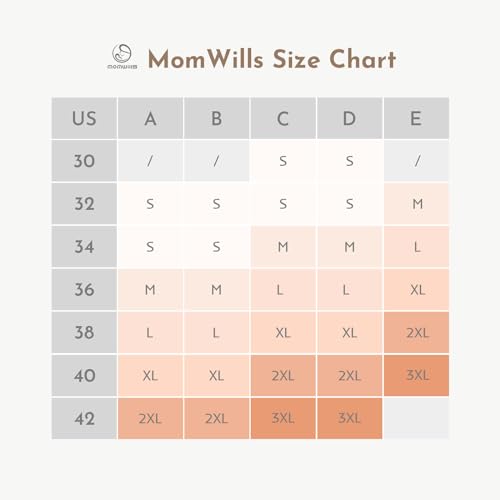This screenshot has width=500, height=500.
Task: Click the MomWills Size Chart title
Action: point(272,59)
